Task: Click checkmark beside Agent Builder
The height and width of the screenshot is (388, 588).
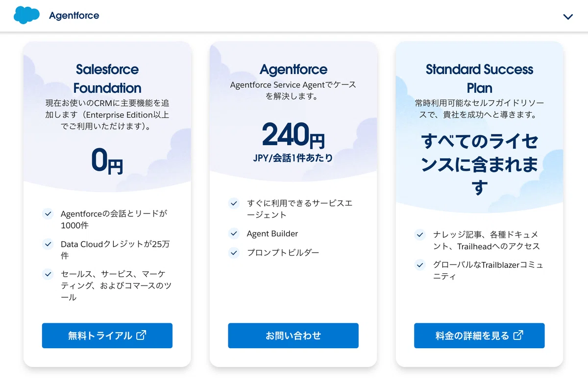Action: pos(234,233)
